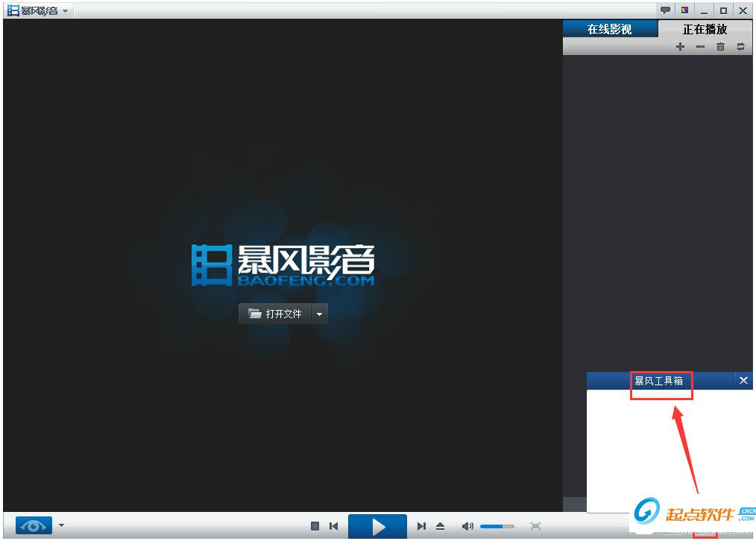Skip to the next track
Viewport: 756px width, 541px height.
[x=421, y=526]
